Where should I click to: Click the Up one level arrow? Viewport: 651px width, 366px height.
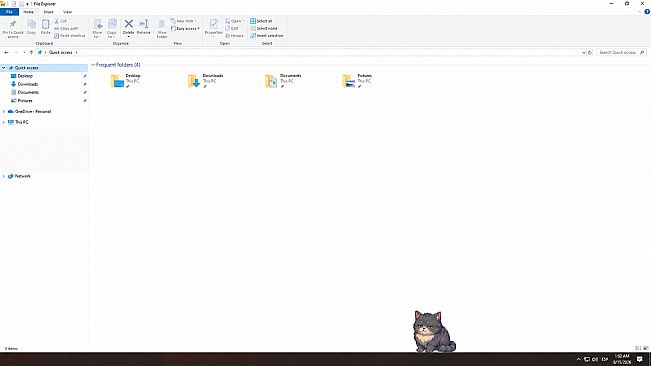coord(31,52)
